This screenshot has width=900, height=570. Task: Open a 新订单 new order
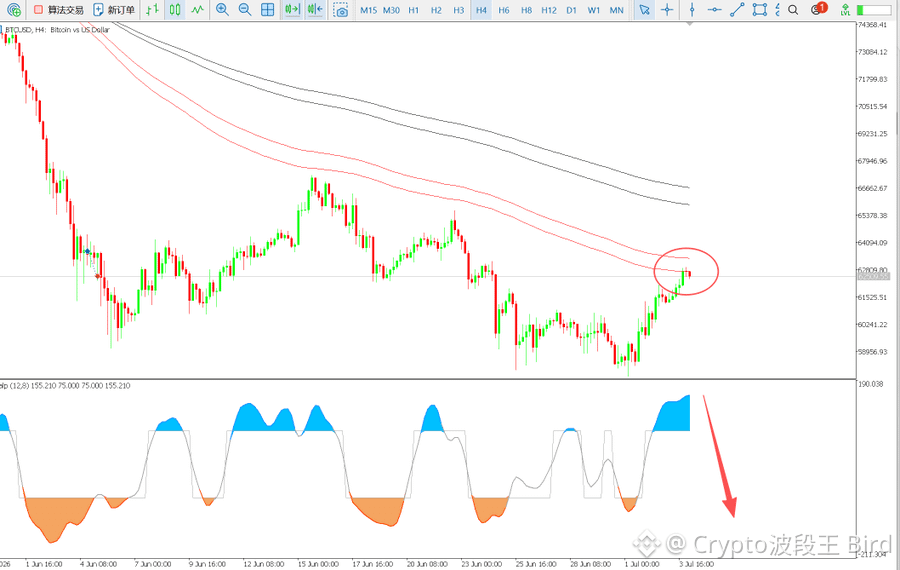(x=114, y=10)
